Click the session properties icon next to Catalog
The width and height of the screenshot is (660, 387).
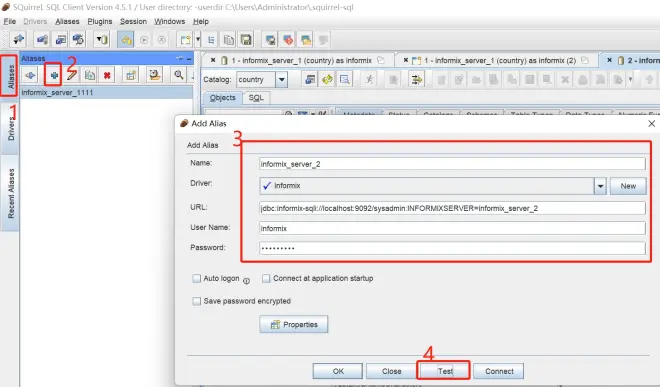(310, 79)
